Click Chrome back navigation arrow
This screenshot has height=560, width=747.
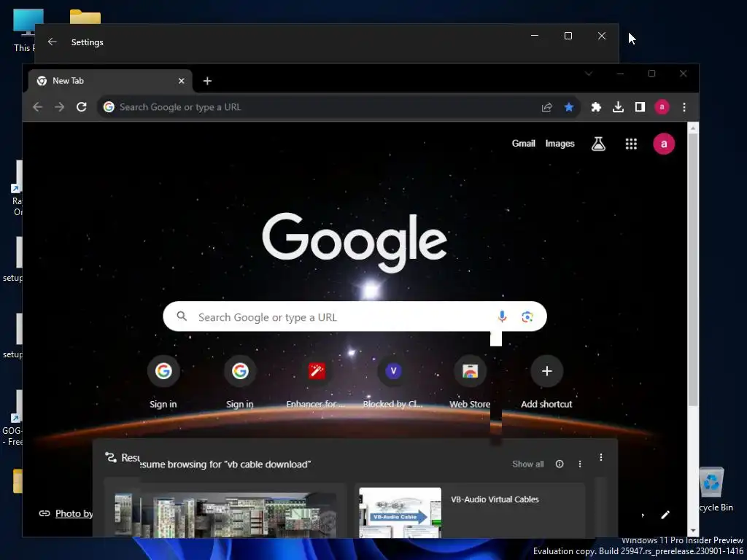[38, 107]
